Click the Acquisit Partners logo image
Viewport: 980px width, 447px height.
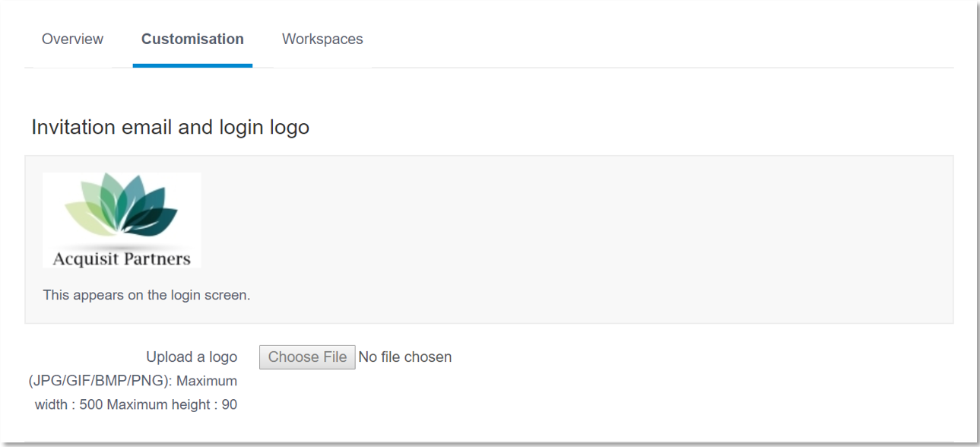[122, 220]
